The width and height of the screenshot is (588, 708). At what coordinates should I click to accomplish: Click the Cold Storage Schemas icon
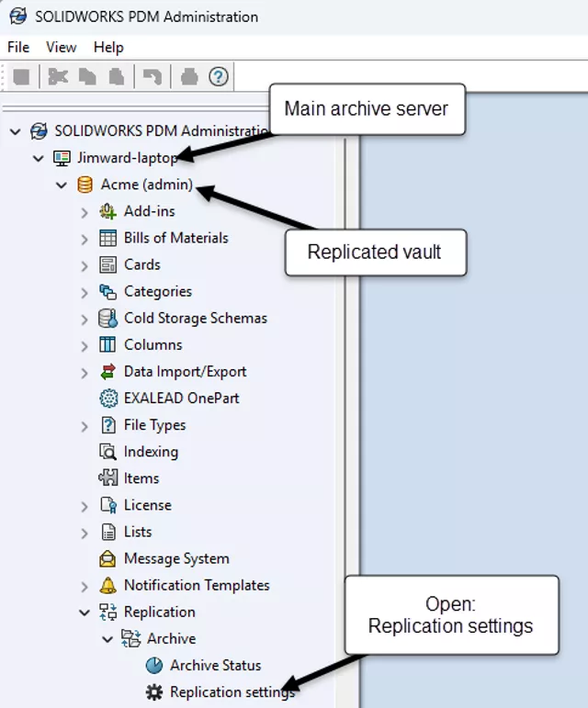click(107, 319)
